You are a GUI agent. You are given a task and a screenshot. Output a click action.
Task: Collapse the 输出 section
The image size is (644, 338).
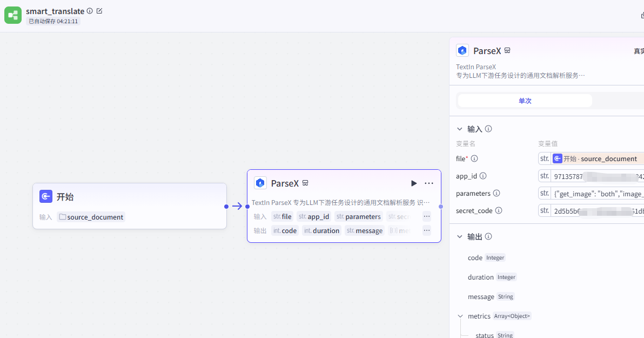coord(460,236)
